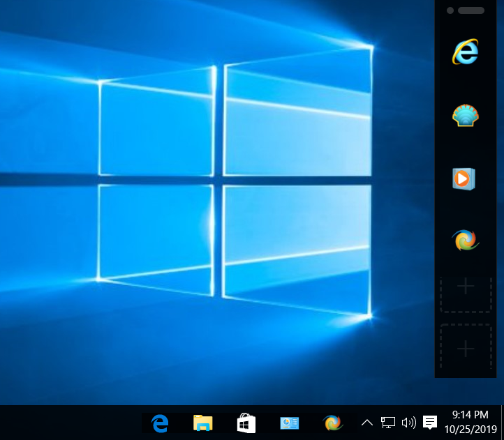Open Windows Media Player from the dock
This screenshot has height=440, width=504.
(464, 179)
